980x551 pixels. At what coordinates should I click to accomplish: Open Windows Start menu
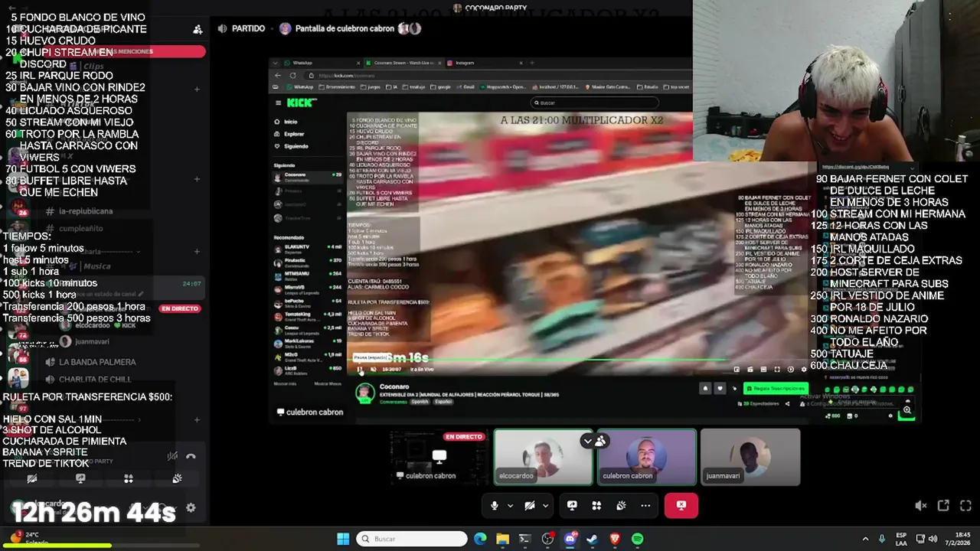coord(343,539)
